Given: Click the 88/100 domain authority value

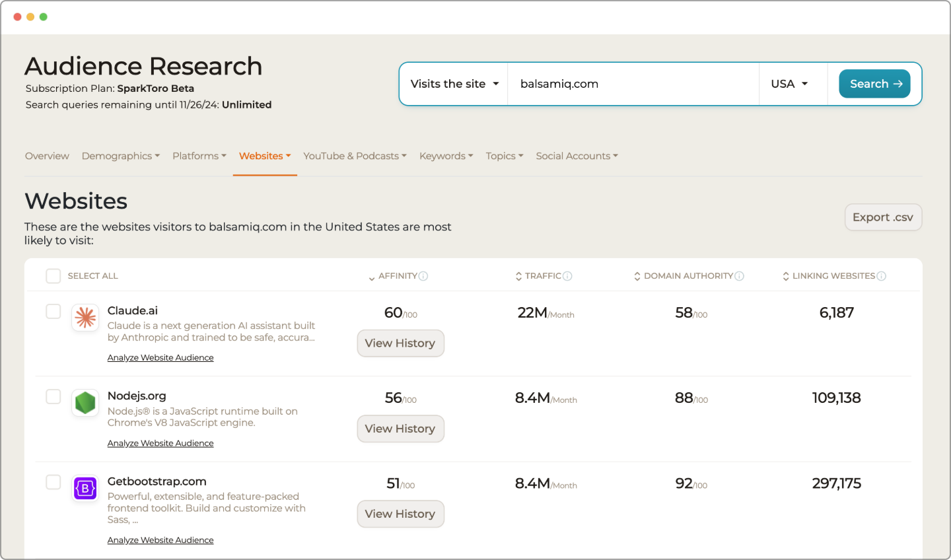Looking at the screenshot, I should point(691,398).
